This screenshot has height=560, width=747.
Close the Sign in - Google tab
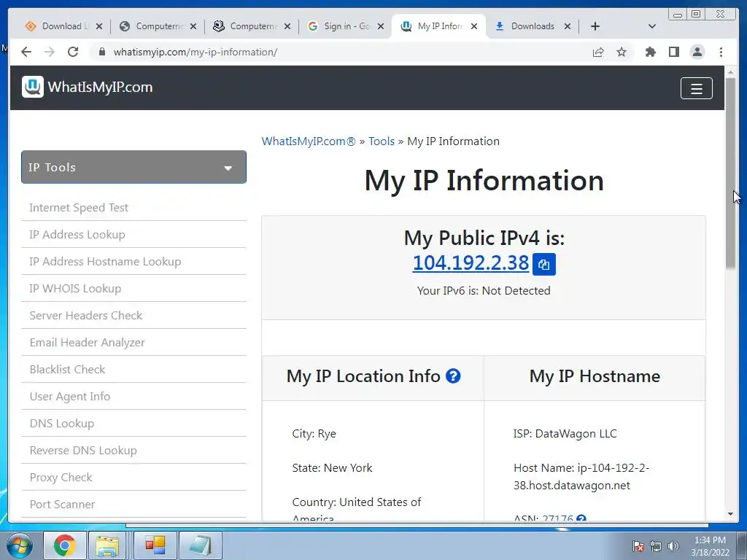click(x=381, y=26)
